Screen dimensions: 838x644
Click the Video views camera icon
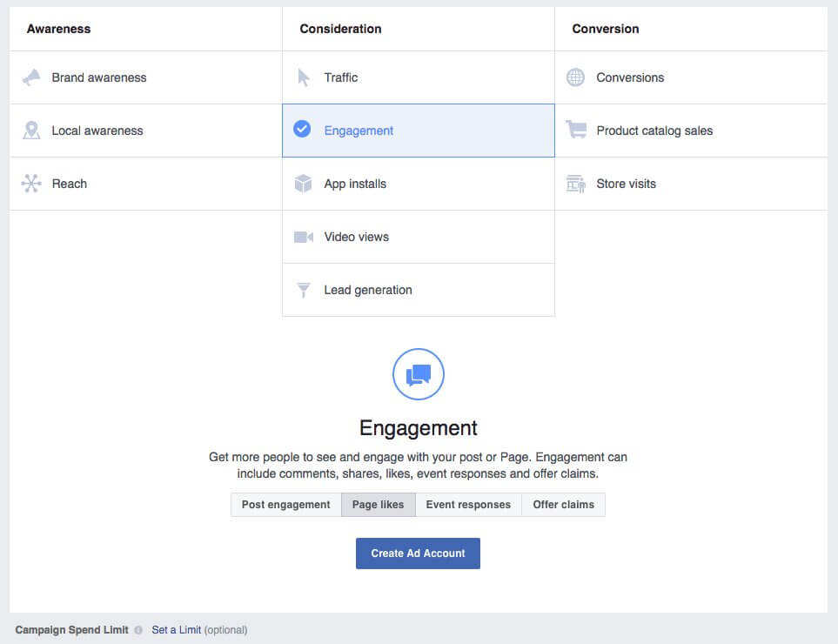click(303, 237)
